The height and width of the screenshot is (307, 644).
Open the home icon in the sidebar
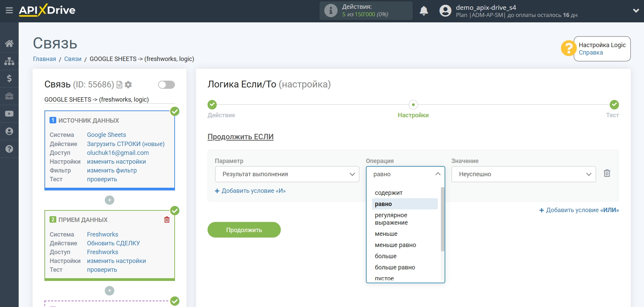(9, 43)
